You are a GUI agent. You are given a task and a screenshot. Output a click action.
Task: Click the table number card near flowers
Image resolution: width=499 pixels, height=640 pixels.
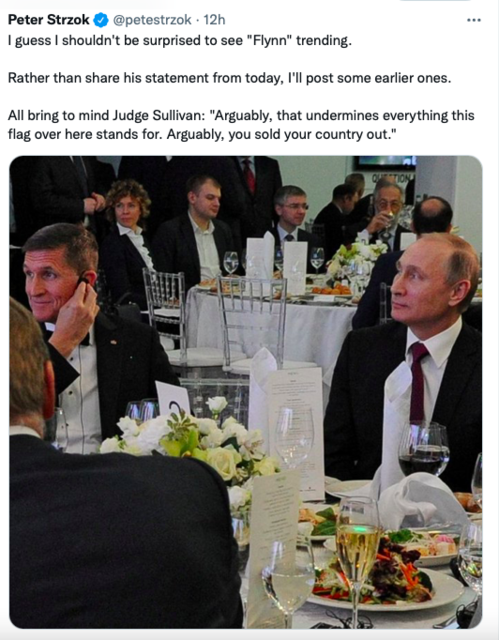click(x=173, y=398)
